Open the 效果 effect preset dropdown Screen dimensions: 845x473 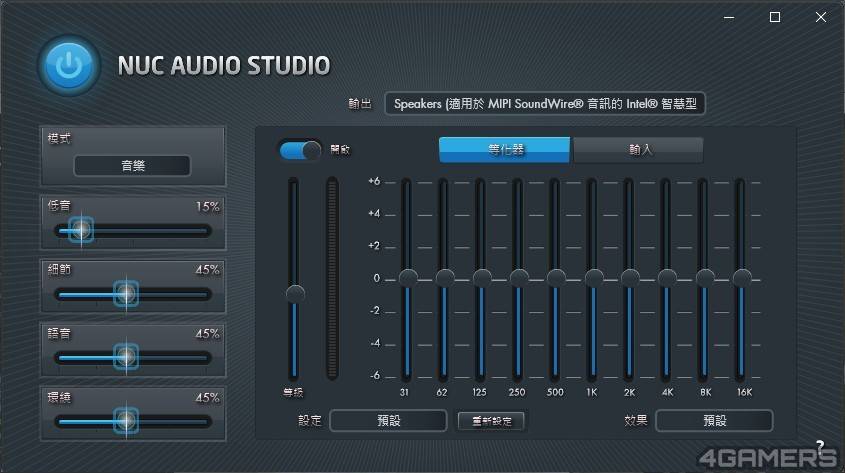click(715, 420)
